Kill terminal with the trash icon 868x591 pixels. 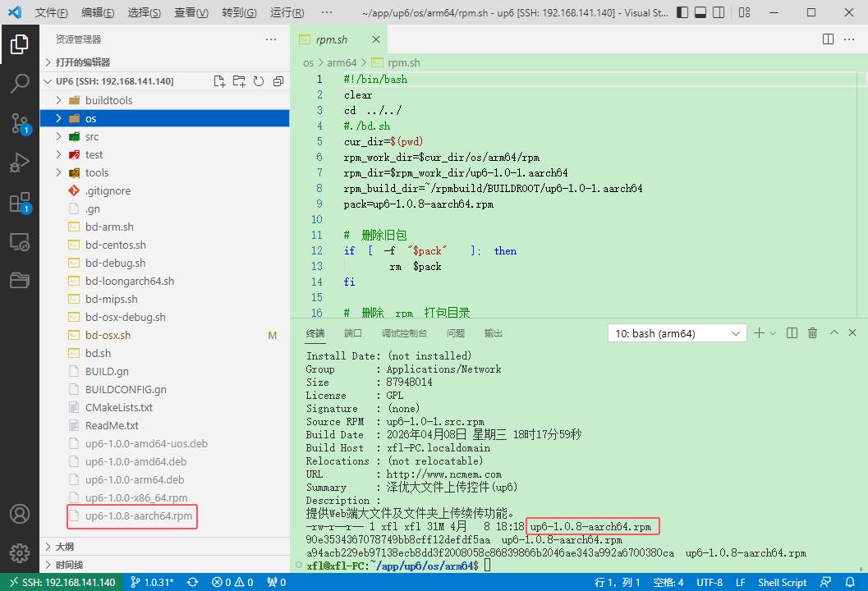point(812,333)
